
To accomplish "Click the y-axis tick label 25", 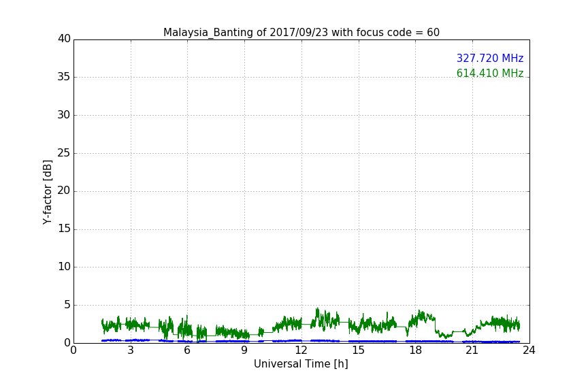I will pos(64,152).
